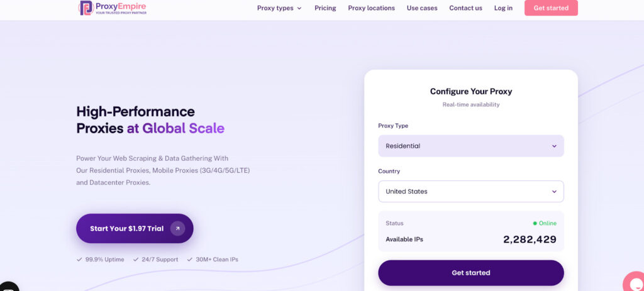Click the Log in link
644x291 pixels.
(x=503, y=8)
